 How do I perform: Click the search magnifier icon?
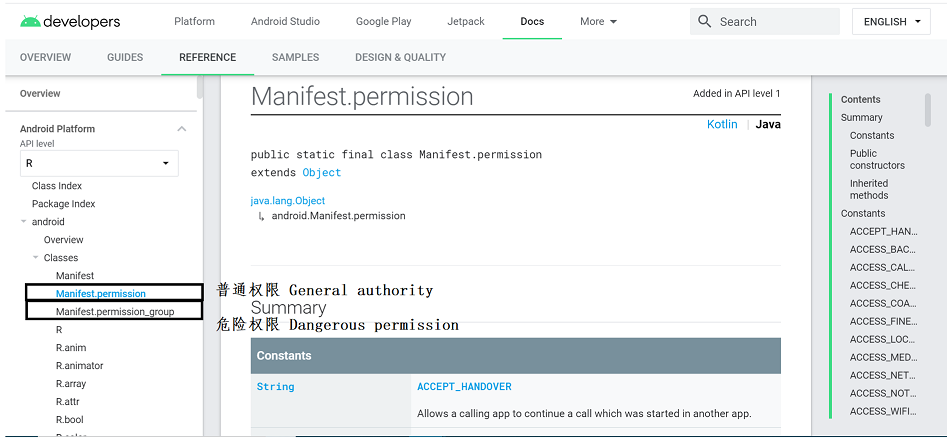point(704,22)
